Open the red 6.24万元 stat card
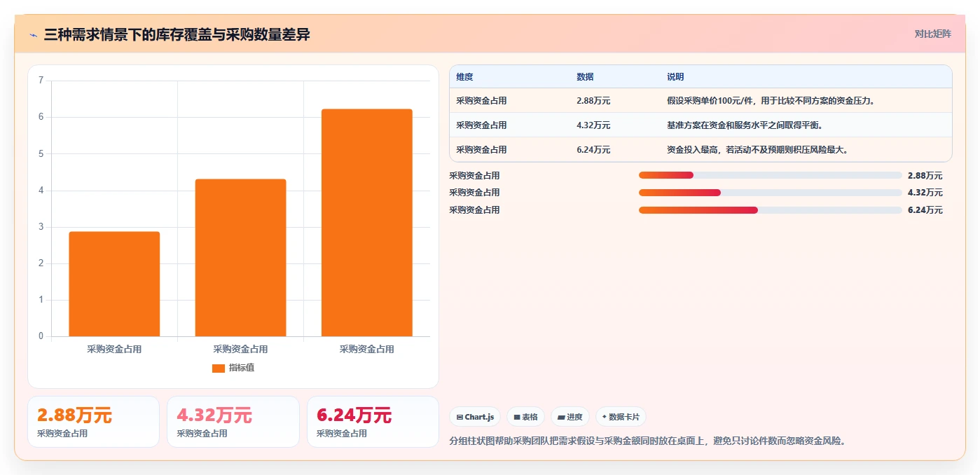This screenshot has width=980, height=475. [x=373, y=422]
